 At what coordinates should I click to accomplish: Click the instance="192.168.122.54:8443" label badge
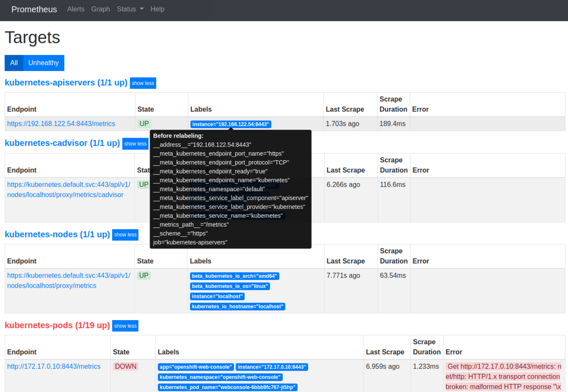[x=231, y=124]
